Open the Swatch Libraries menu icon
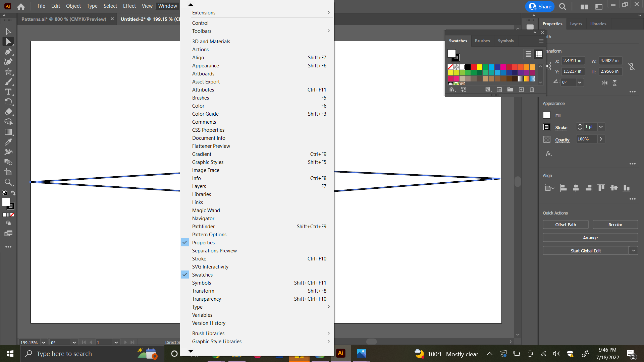Image resolution: width=644 pixels, height=362 pixels. (x=452, y=89)
